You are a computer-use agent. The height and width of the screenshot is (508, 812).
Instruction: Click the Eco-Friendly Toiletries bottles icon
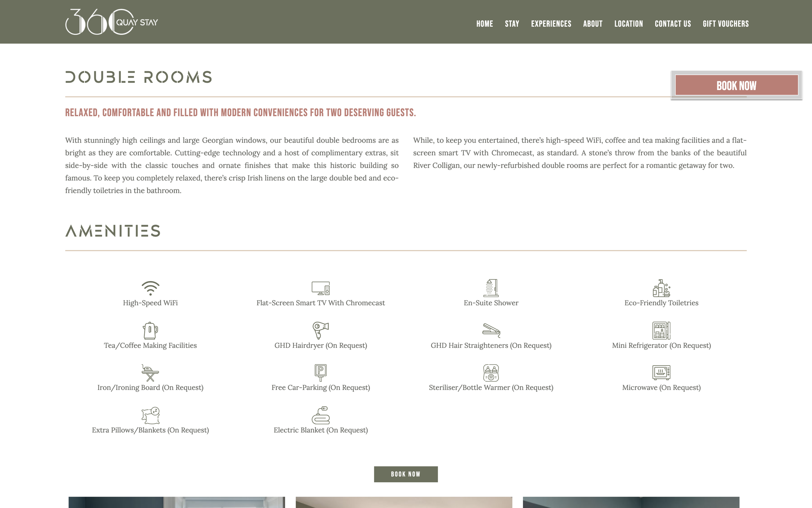[661, 288]
